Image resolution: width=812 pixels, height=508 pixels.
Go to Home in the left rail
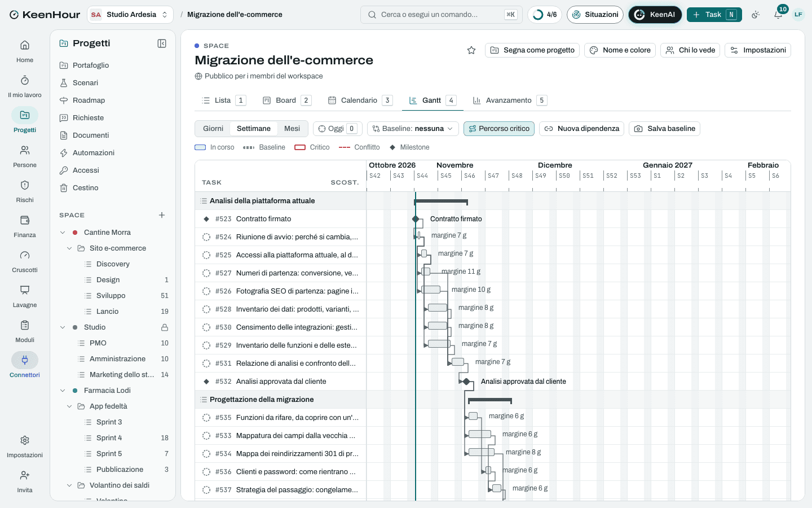[x=25, y=51]
